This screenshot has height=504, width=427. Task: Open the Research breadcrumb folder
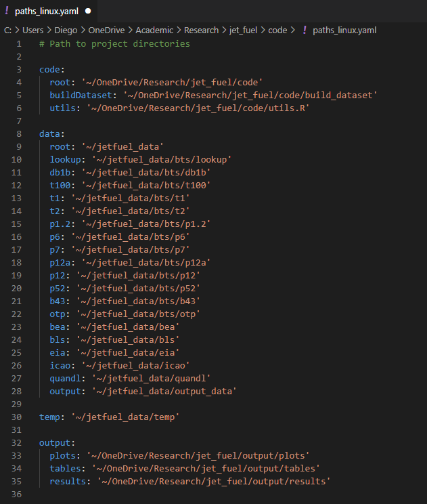[x=202, y=30]
